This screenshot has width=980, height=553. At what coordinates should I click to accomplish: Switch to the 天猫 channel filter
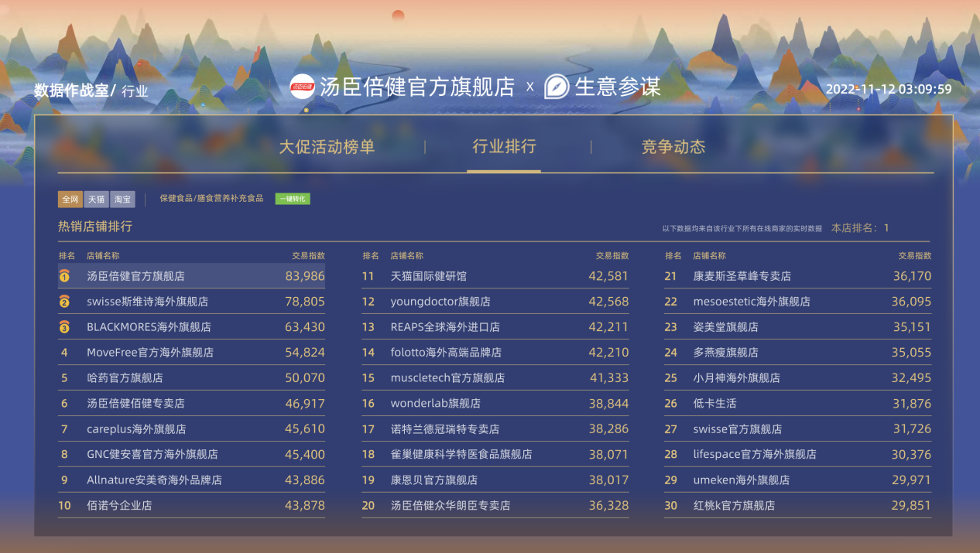click(96, 199)
